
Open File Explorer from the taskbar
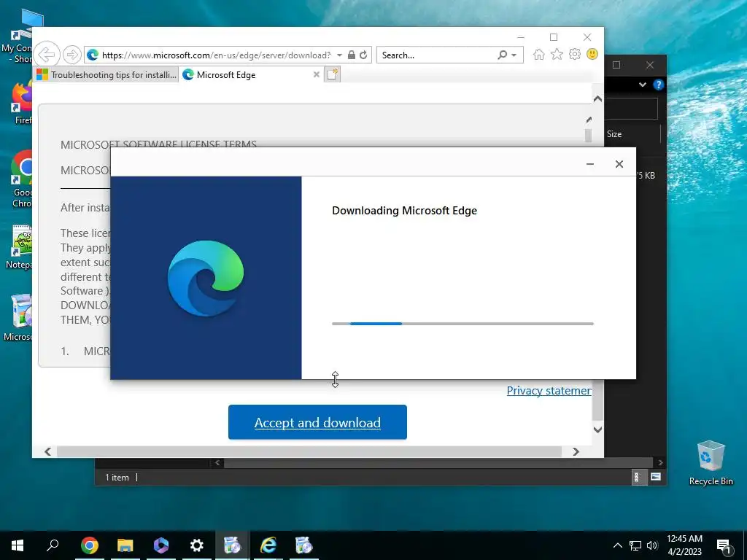125,545
